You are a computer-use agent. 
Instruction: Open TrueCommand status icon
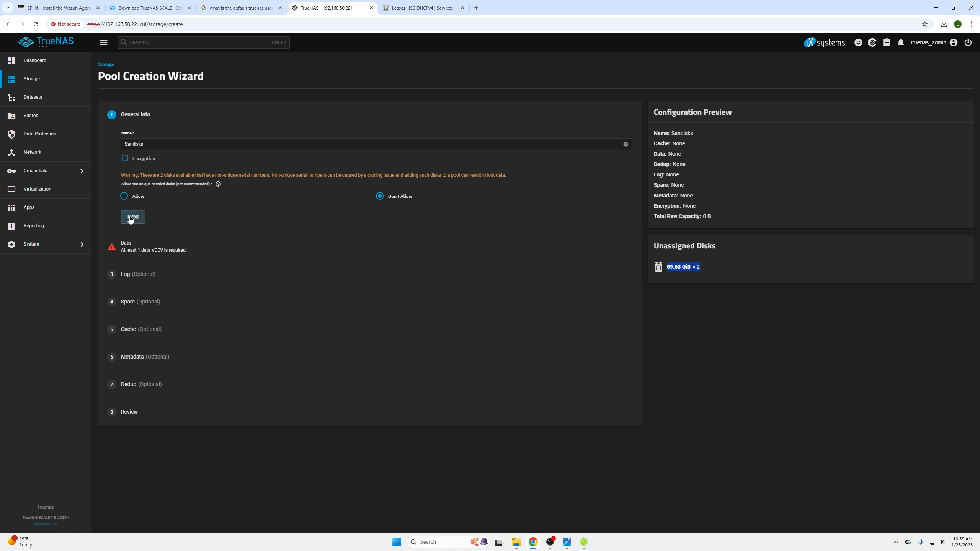coord(872,42)
